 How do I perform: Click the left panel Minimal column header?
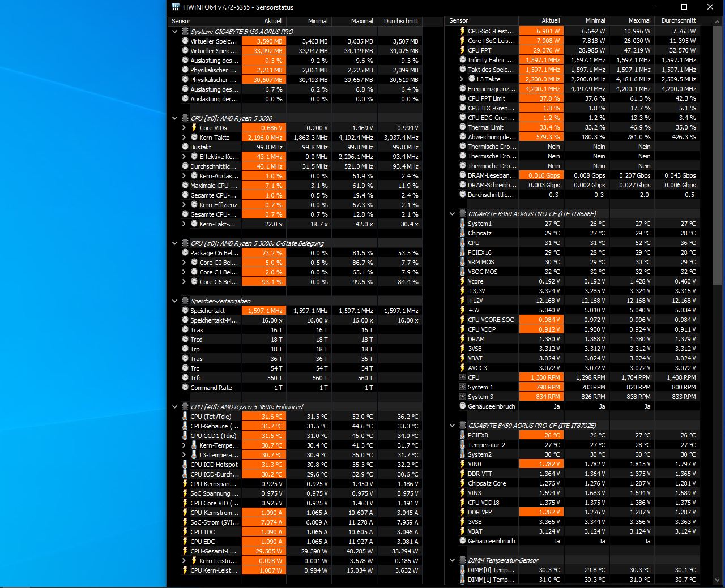tap(309, 21)
